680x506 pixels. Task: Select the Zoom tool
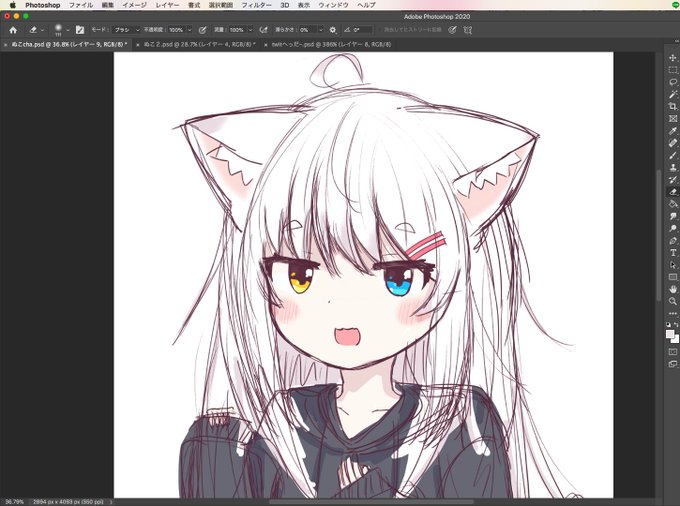point(673,301)
